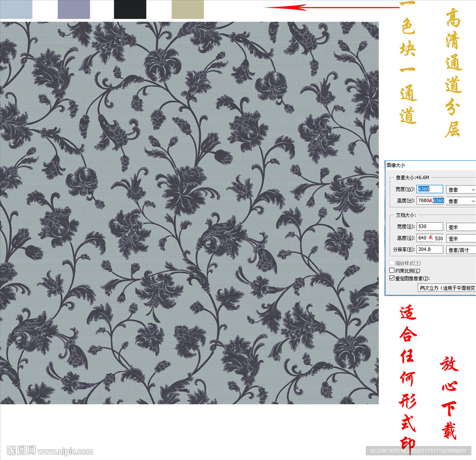Click the resolution field showing 304.8
The width and height of the screenshot is (476, 460).
click(x=430, y=249)
